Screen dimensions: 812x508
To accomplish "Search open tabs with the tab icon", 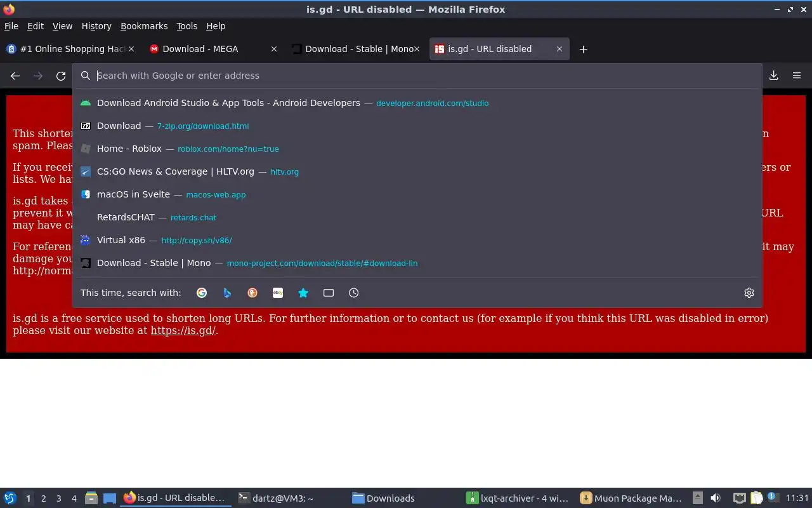I will click(x=329, y=293).
